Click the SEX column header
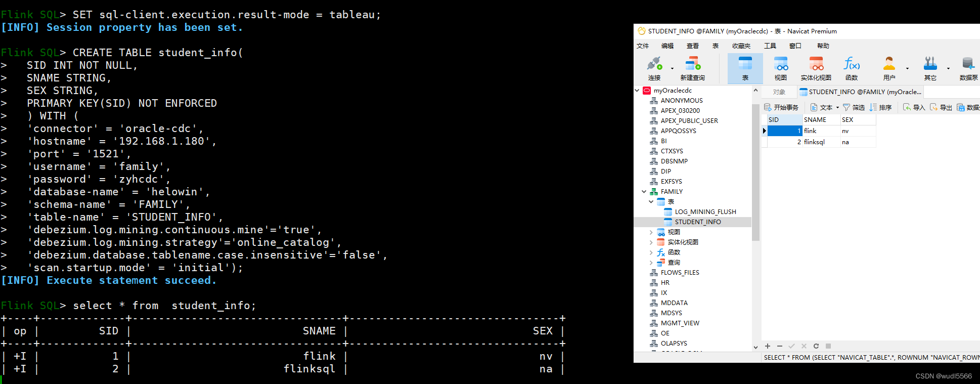The height and width of the screenshot is (384, 980). (x=858, y=120)
